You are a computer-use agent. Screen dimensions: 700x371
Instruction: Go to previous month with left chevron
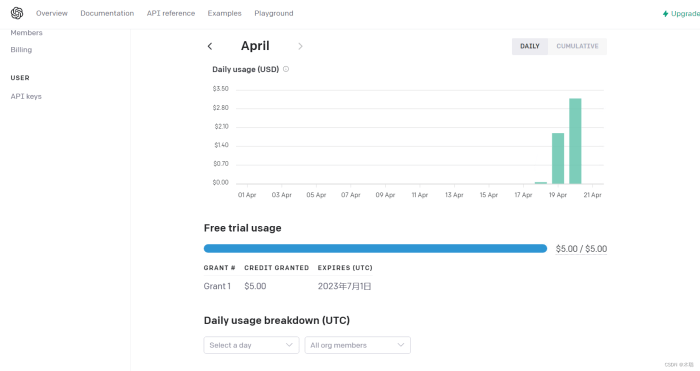click(x=210, y=46)
